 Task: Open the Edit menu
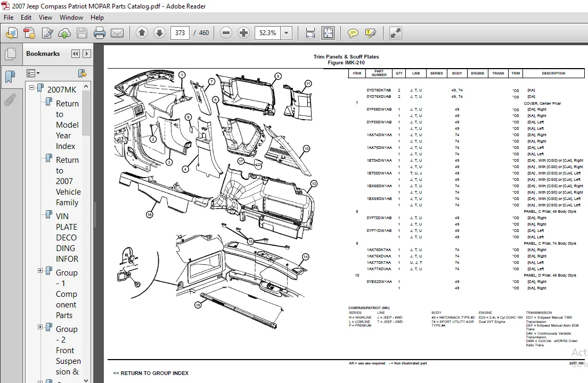point(26,18)
